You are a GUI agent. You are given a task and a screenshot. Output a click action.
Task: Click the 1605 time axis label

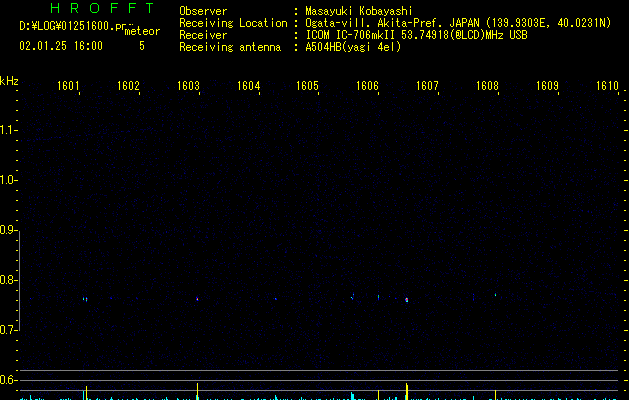click(x=307, y=86)
